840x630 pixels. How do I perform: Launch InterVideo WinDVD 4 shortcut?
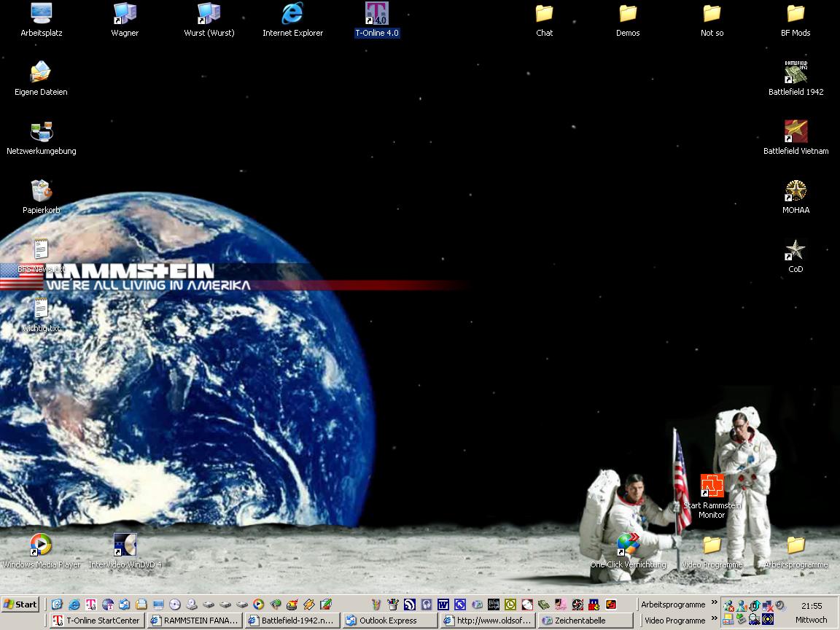coord(125,551)
